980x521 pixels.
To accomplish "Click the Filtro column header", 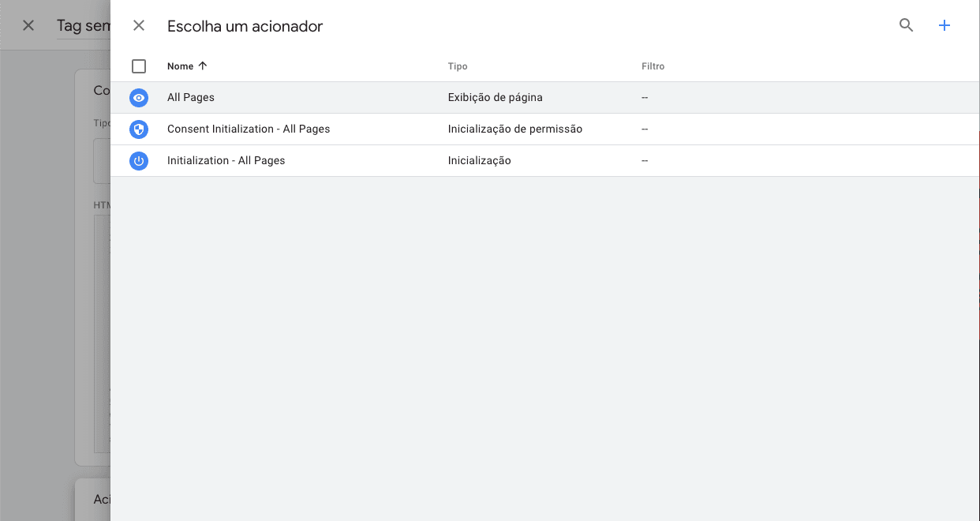I will (x=653, y=66).
